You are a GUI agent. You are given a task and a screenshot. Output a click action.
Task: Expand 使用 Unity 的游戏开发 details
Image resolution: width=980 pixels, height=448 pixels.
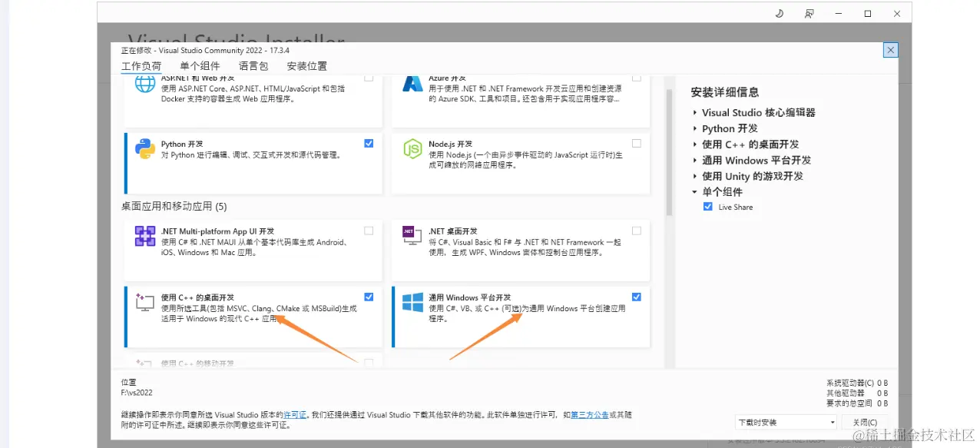click(694, 176)
